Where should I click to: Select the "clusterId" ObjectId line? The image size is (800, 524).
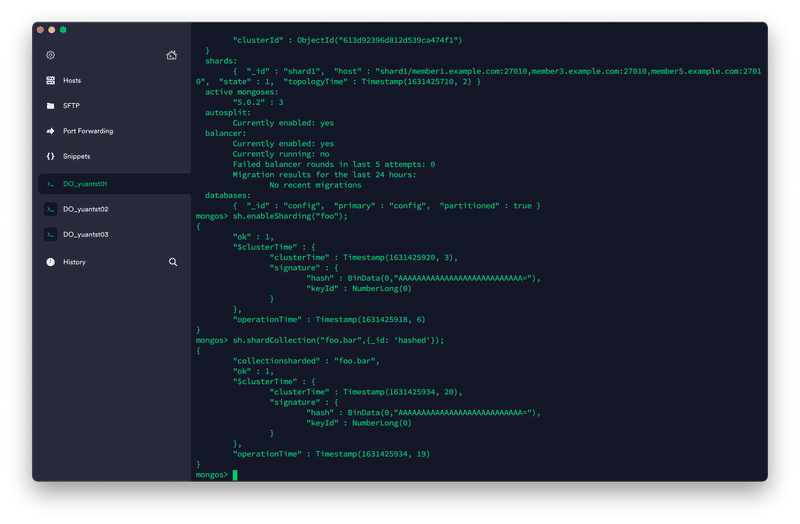347,40
